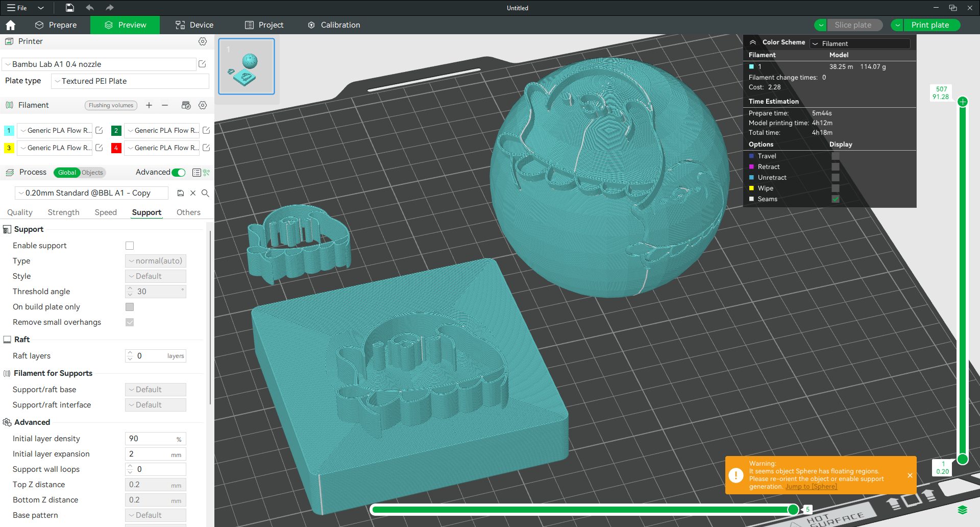Screen dimensions: 980x527
Task: Remove a filament with minus icon
Action: tap(165, 105)
